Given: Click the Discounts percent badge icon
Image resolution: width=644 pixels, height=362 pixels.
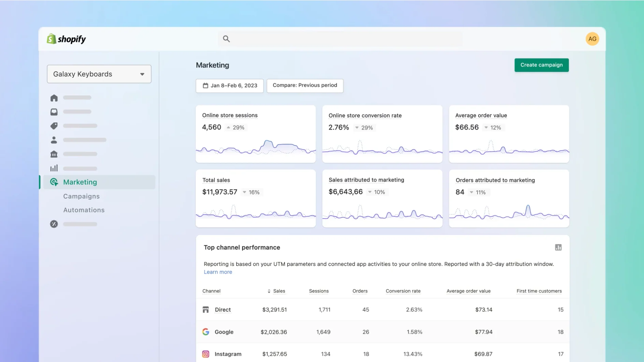Looking at the screenshot, I should pyautogui.click(x=54, y=224).
